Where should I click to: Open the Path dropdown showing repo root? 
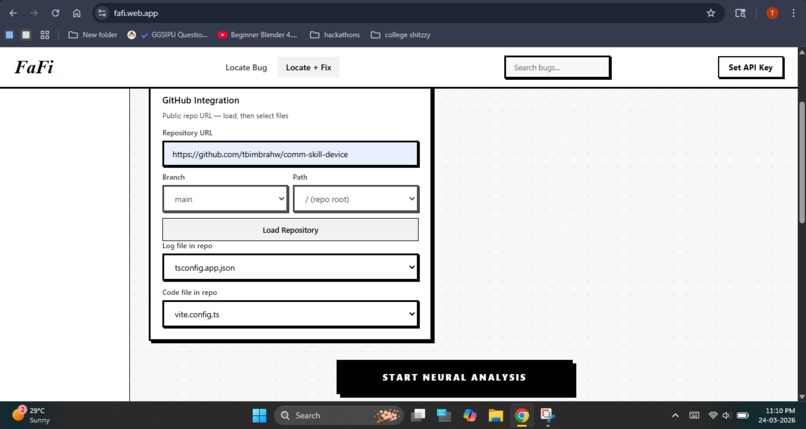356,199
